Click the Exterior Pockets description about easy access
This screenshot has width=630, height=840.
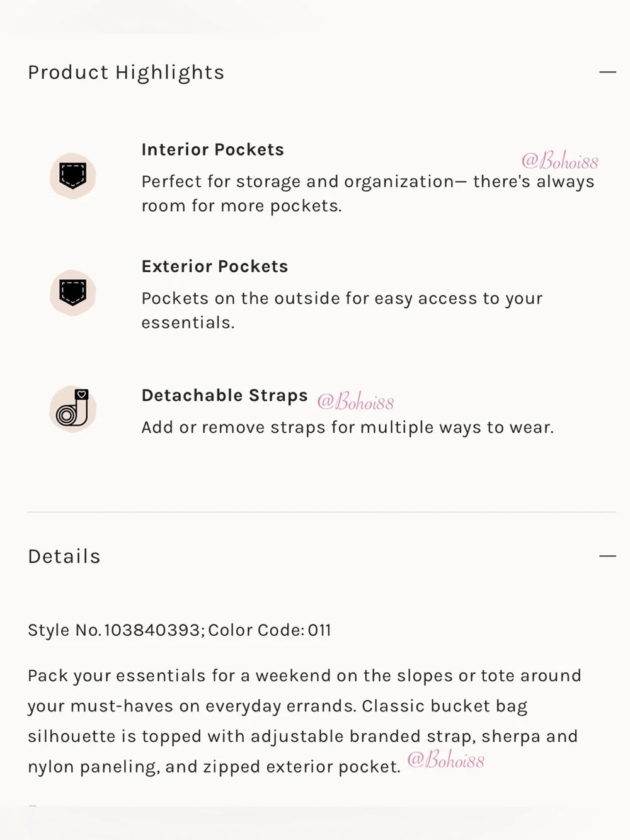(x=342, y=311)
